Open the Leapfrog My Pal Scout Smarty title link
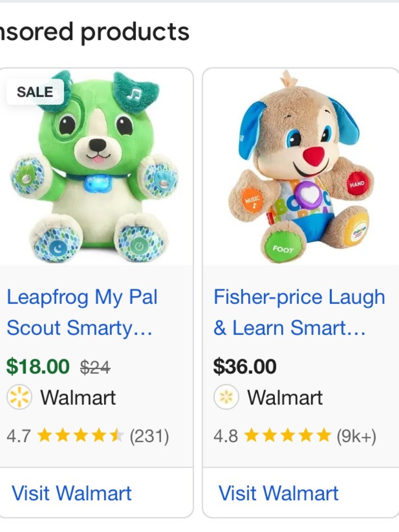This screenshot has width=399, height=532. point(82,312)
